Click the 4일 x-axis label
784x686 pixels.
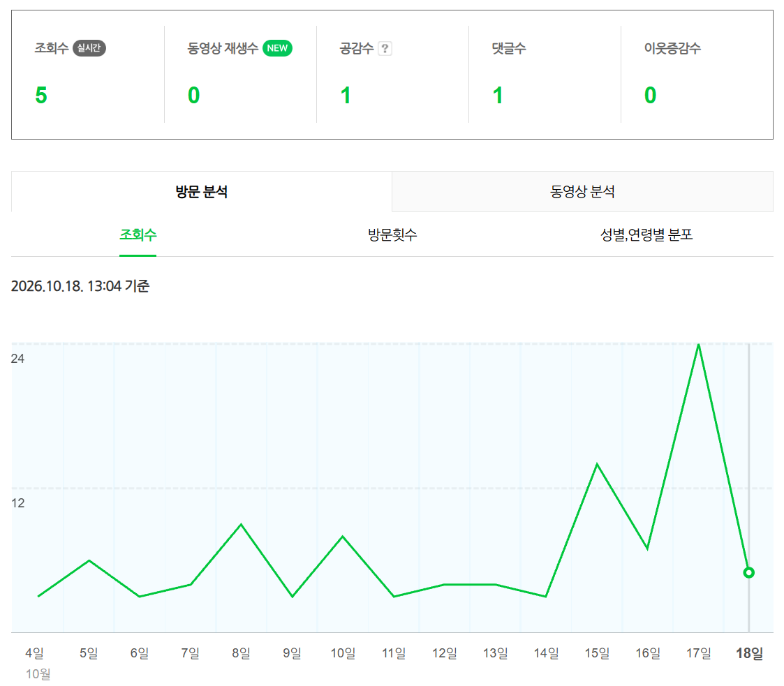tap(34, 653)
